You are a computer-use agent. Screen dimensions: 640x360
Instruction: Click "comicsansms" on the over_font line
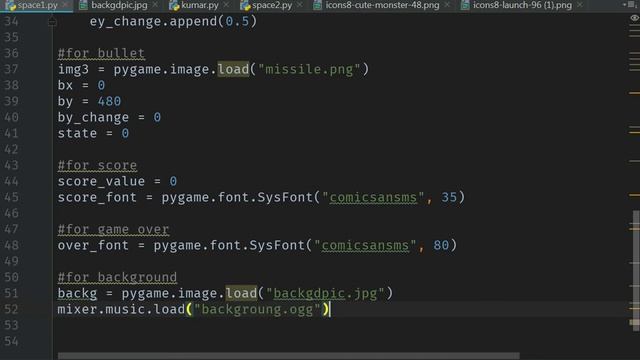pyautogui.click(x=365, y=245)
